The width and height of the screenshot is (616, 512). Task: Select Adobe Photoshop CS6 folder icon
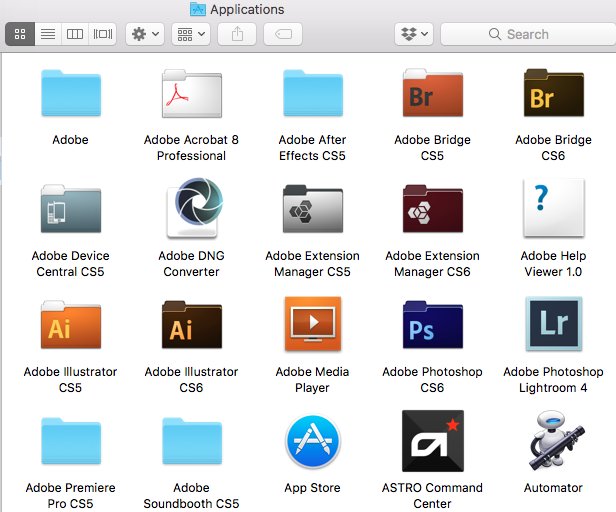433,325
